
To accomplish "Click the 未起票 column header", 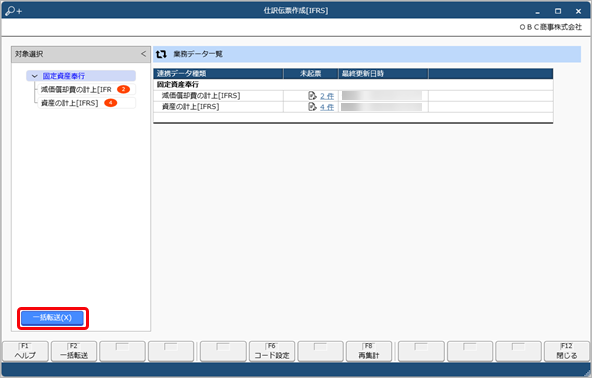I will [311, 74].
